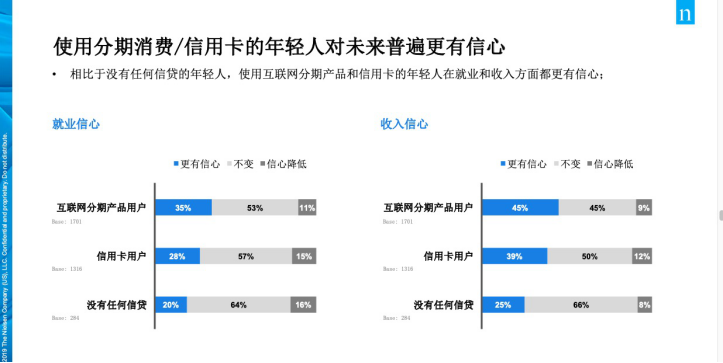Viewport: 723px width, 363px height.
Task: Click the 信用卡用户 label in 收入信心 chart
Action: (x=448, y=256)
